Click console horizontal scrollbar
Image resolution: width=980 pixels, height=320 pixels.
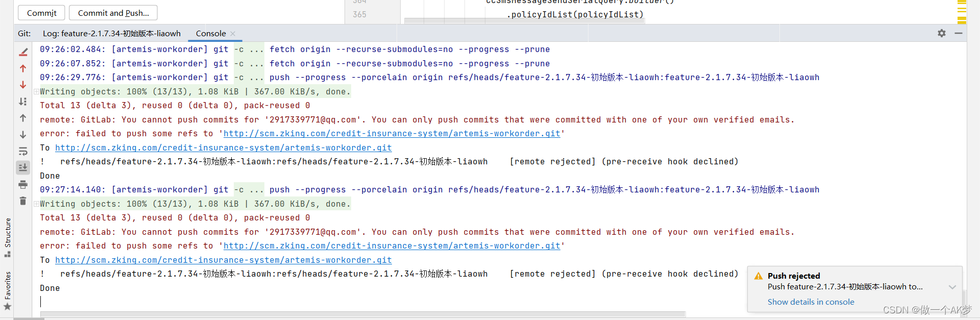click(363, 314)
